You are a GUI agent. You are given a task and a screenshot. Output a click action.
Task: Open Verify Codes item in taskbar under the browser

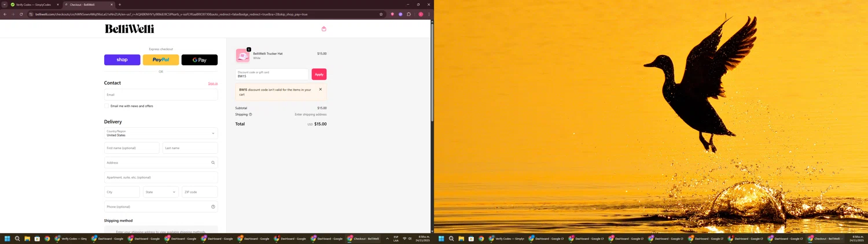coord(72,238)
